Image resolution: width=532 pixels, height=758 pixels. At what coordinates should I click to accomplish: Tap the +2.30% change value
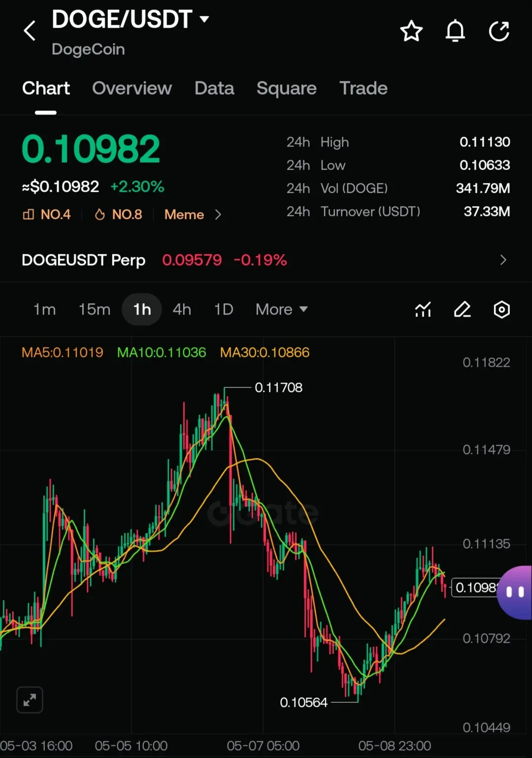137,187
